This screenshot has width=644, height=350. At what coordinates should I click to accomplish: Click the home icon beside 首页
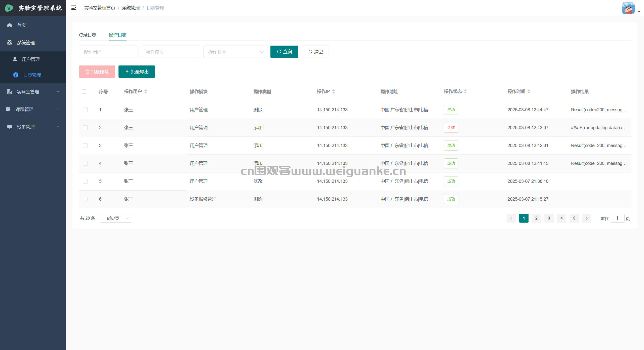click(x=10, y=25)
